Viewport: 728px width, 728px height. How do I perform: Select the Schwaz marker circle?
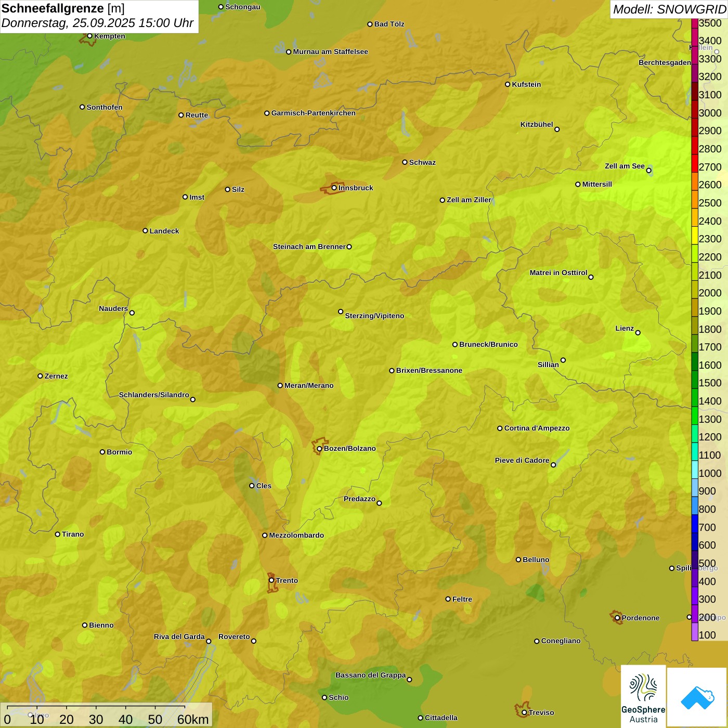405,162
